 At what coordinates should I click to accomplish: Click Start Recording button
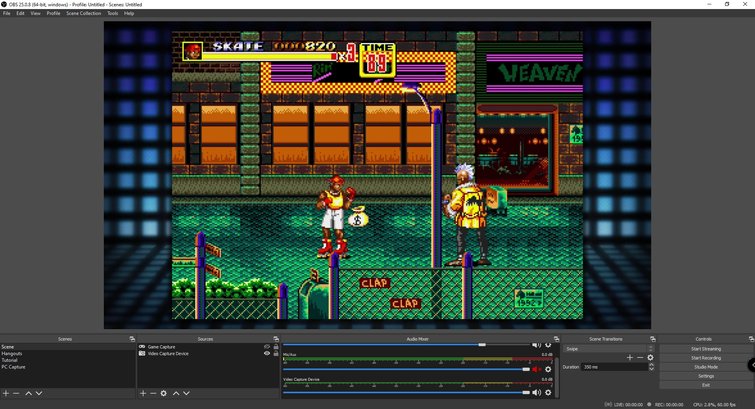706,358
